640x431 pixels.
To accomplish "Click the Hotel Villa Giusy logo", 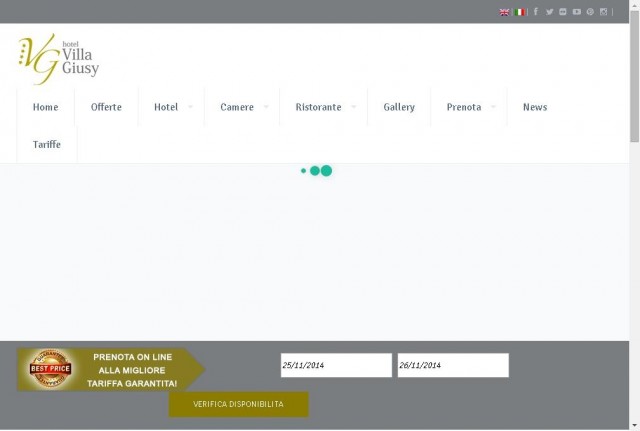I will point(59,59).
